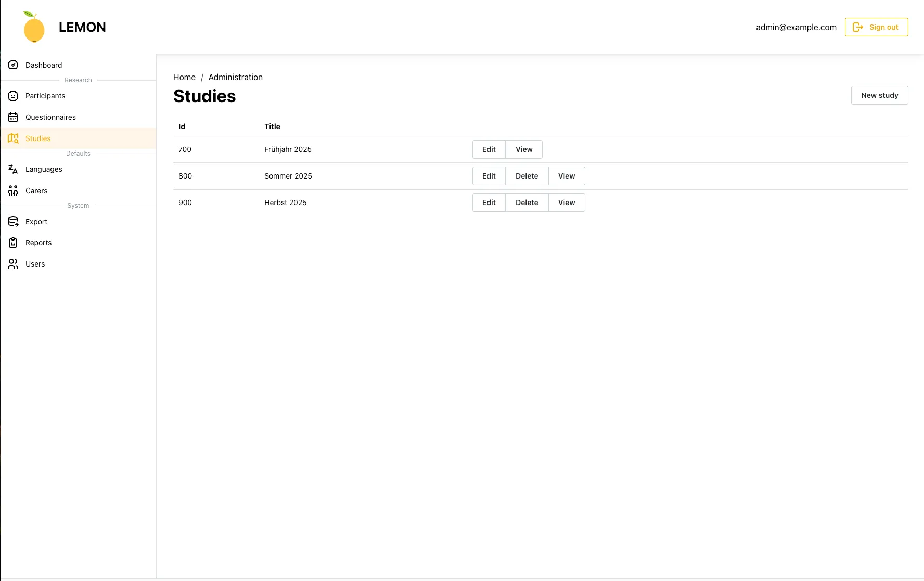Screen dimensions: 924x581
Task: Select the Dashboard icon in the sidebar
Action: click(13, 65)
